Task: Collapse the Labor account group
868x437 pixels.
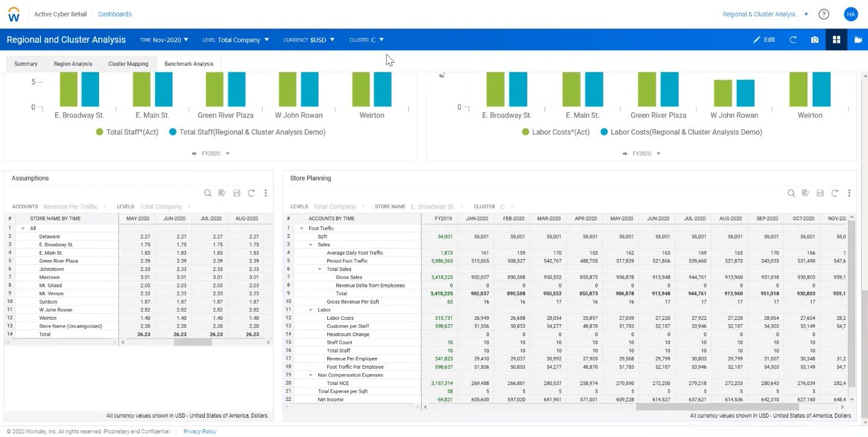Action: coord(312,310)
